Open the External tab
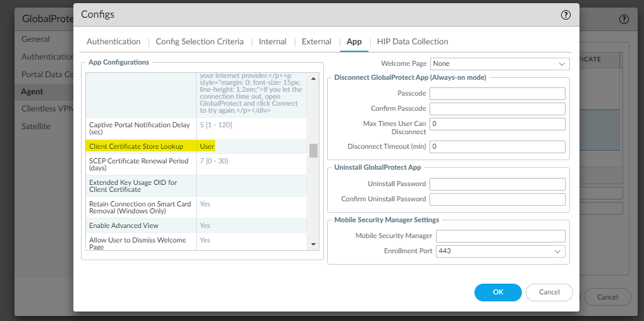The height and width of the screenshot is (321, 644). pyautogui.click(x=316, y=42)
